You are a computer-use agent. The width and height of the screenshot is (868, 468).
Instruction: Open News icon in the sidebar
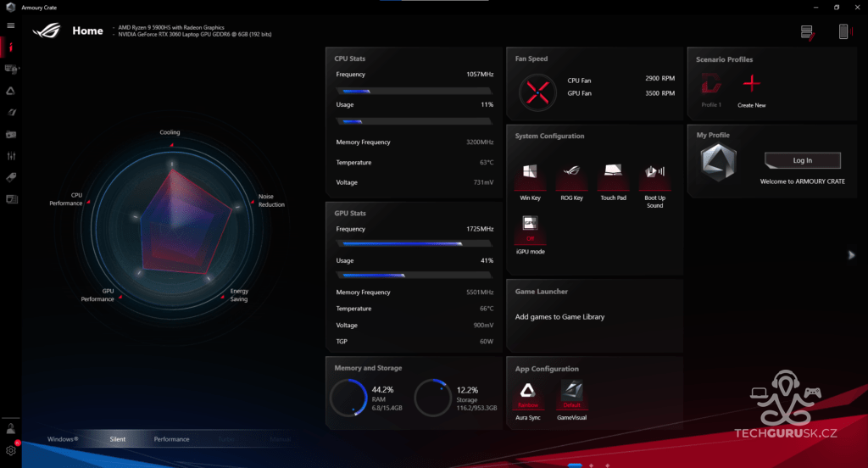pos(11,199)
